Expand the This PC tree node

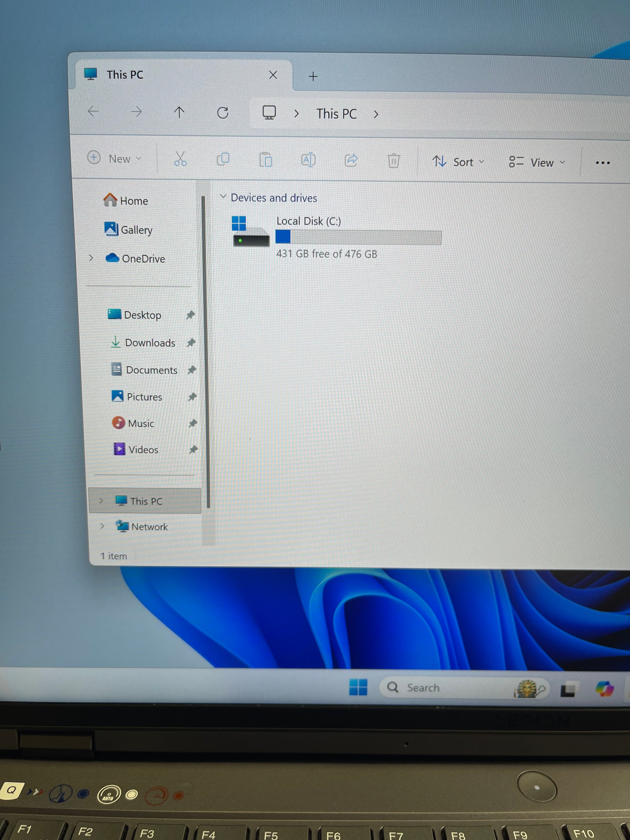(101, 500)
